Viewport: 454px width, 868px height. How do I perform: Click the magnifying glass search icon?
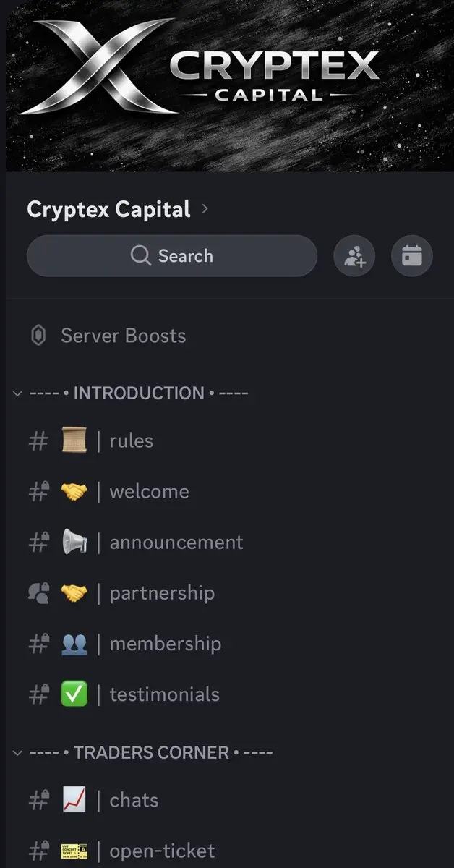point(140,255)
